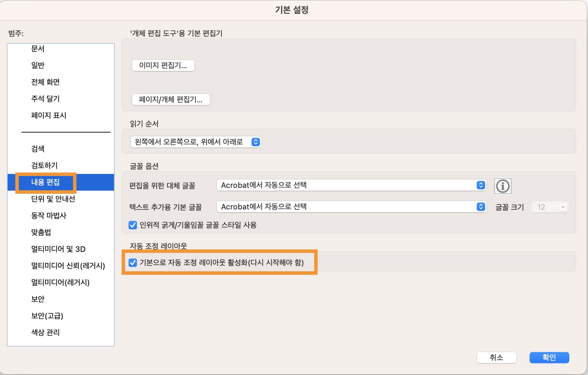
Task: Click the font substitution info icon
Action: pyautogui.click(x=503, y=186)
